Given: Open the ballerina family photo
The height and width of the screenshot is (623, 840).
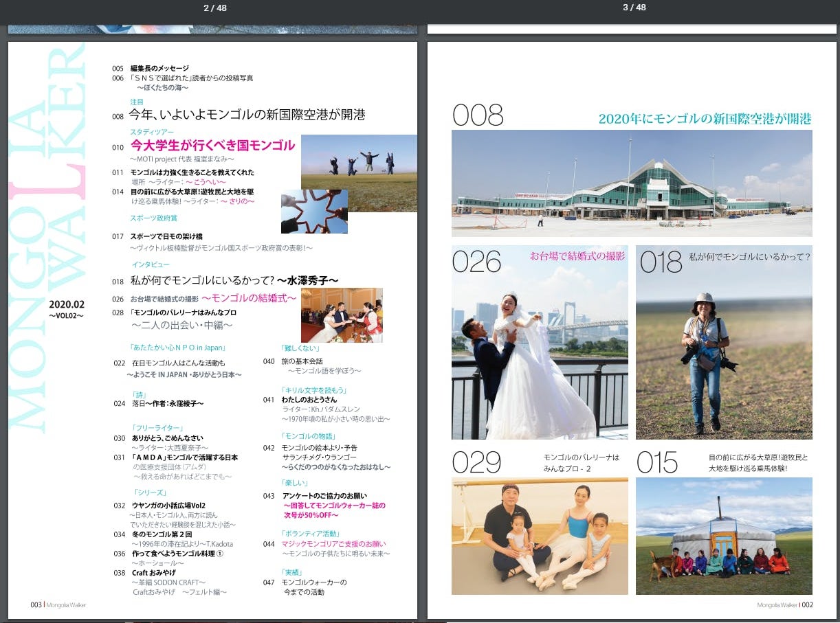Looking at the screenshot, I should (539, 536).
